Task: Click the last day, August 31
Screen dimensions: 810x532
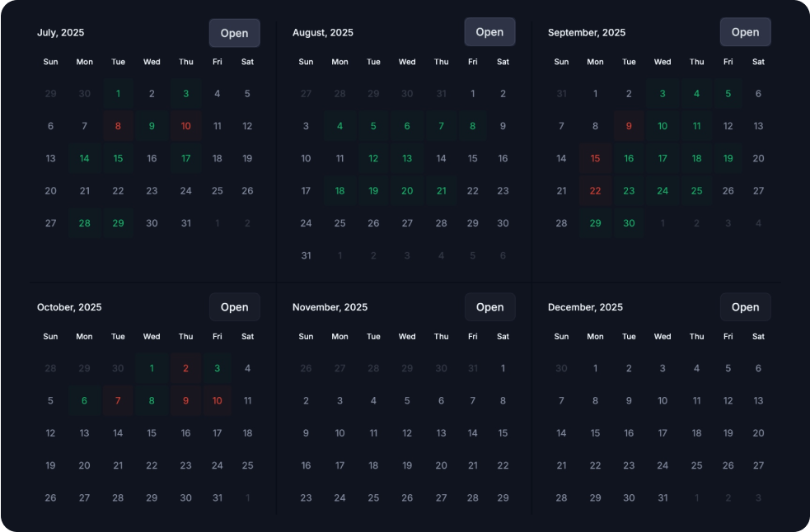Action: point(306,255)
